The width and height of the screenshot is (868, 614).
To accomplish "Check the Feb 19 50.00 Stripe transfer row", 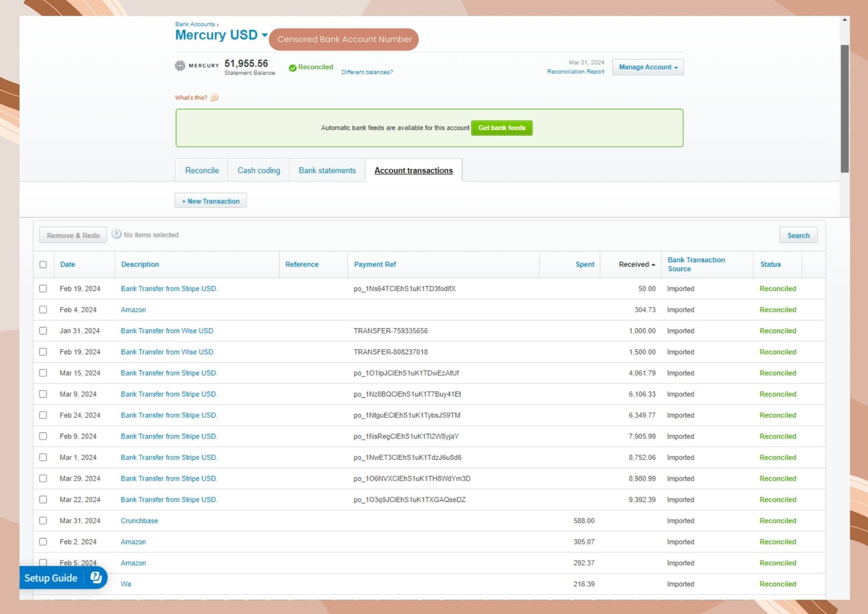I will point(43,289).
